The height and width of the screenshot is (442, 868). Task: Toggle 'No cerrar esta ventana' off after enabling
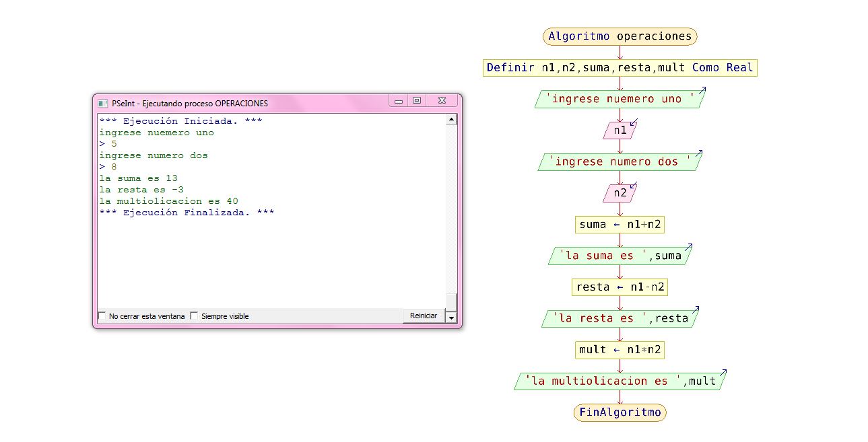tap(102, 316)
